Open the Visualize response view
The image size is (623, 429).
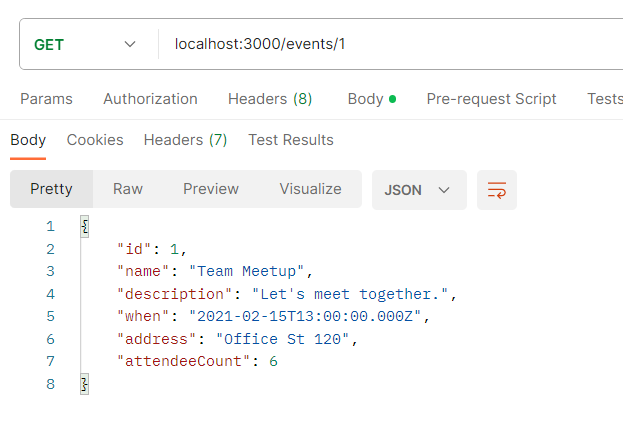tap(310, 189)
